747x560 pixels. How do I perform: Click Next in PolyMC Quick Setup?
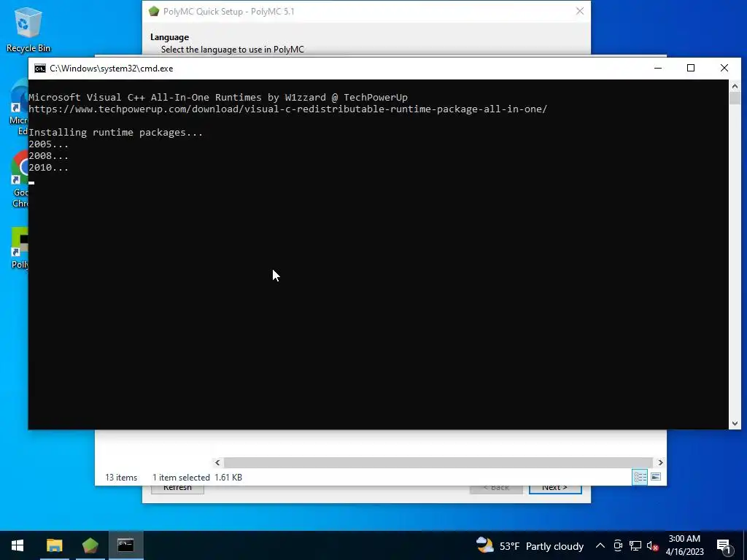(x=555, y=488)
